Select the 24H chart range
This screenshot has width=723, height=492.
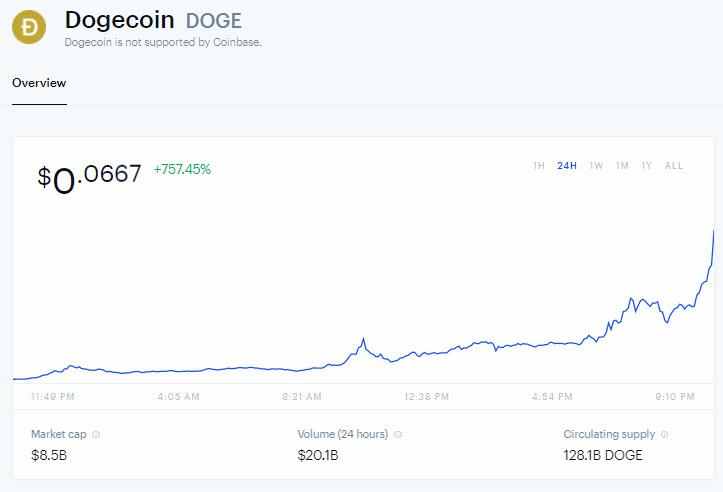pyautogui.click(x=567, y=166)
